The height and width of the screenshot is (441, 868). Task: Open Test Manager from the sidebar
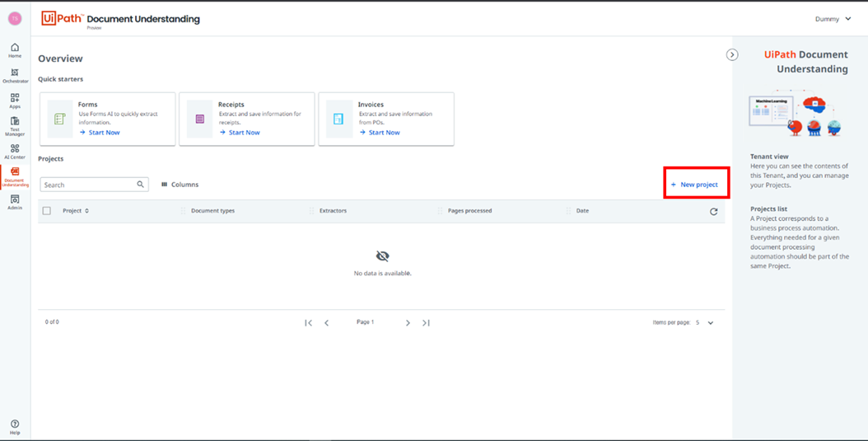tap(15, 126)
